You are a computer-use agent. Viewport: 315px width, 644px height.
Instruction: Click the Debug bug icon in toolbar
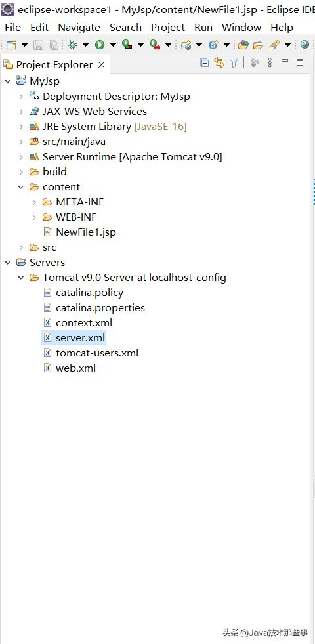coord(73,45)
